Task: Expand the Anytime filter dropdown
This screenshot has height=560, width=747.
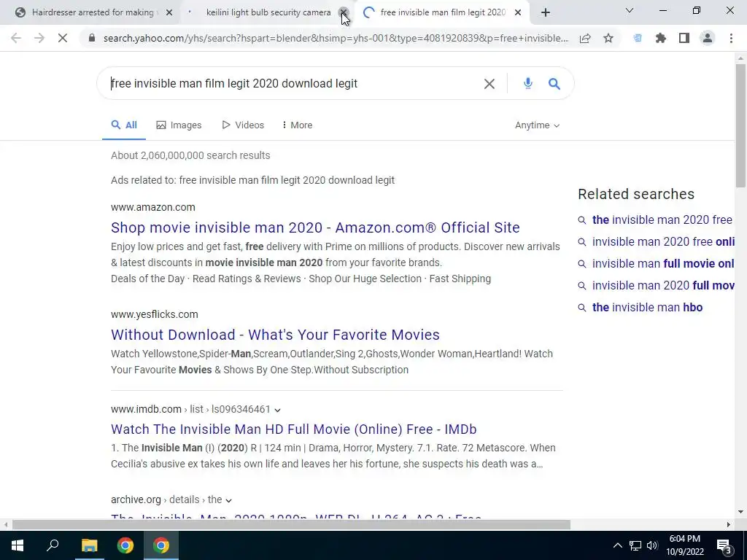Action: tap(538, 125)
